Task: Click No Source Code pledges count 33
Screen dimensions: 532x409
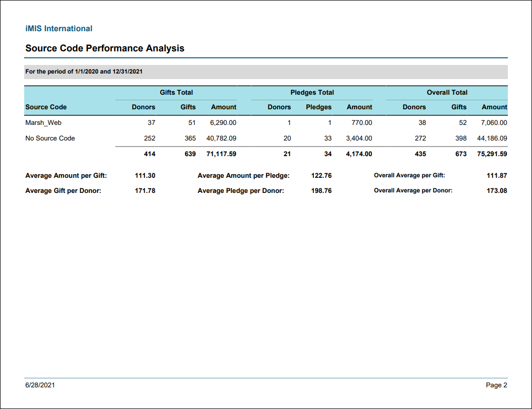Action: (328, 138)
